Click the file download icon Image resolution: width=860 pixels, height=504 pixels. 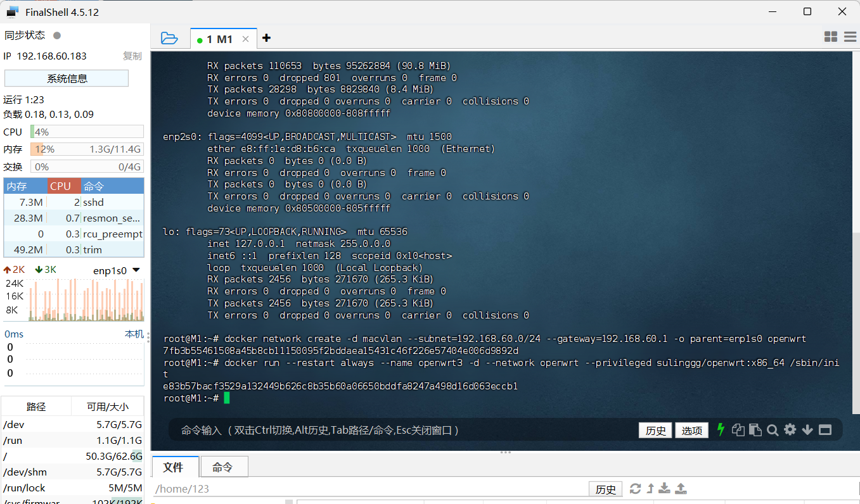click(x=664, y=489)
